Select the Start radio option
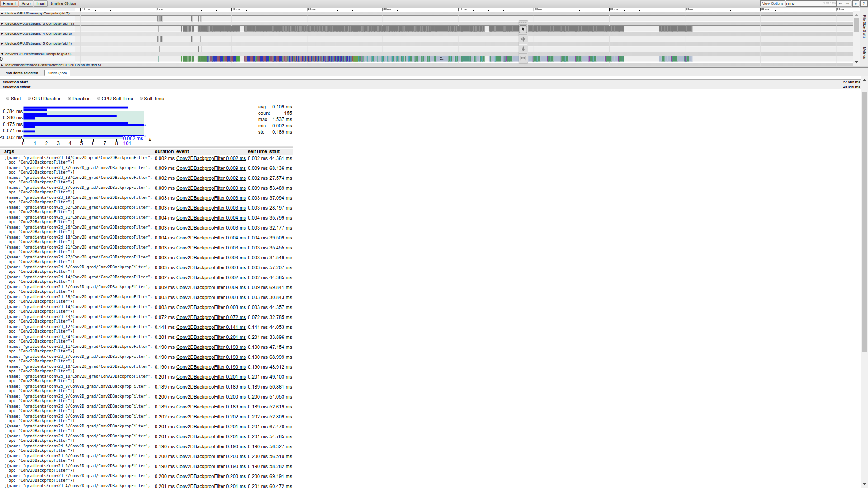The height and width of the screenshot is (488, 868). coord(8,99)
